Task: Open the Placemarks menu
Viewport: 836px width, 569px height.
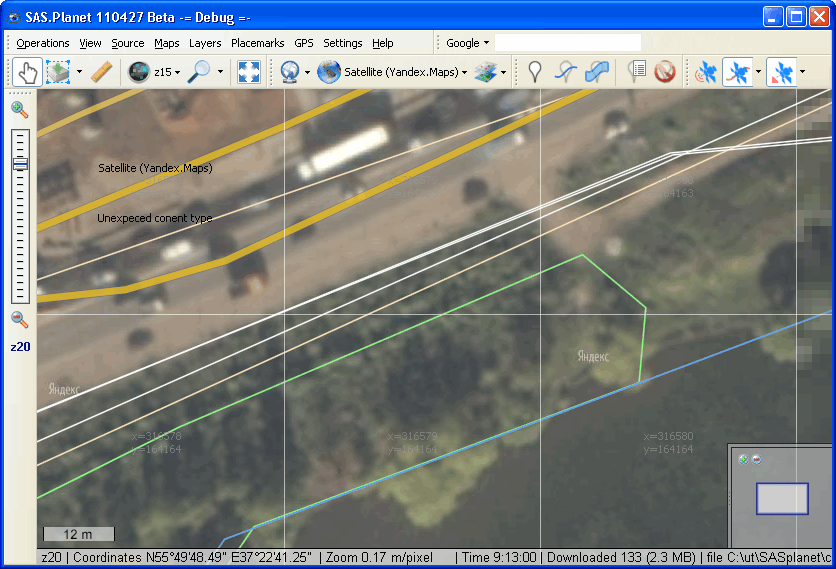Action: [257, 43]
